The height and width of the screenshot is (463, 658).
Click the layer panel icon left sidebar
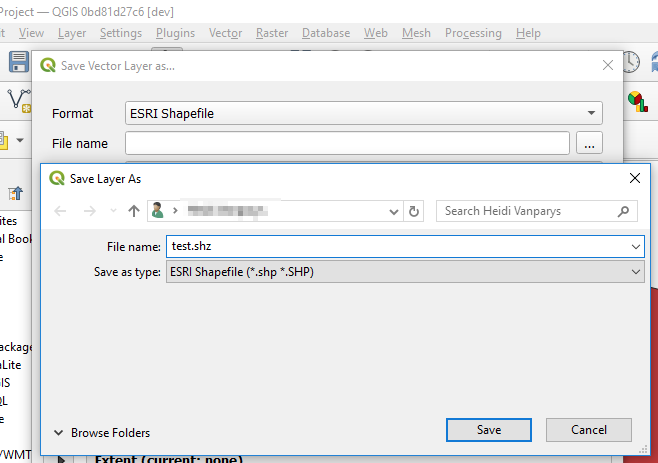tap(16, 194)
